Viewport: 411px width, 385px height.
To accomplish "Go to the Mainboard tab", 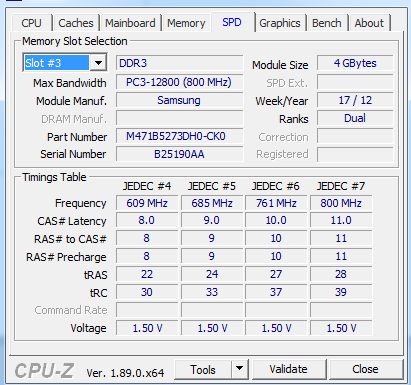I will pos(130,23).
